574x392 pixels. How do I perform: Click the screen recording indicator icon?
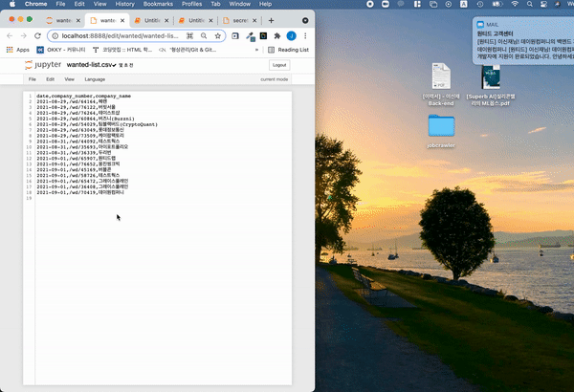click(370, 4)
